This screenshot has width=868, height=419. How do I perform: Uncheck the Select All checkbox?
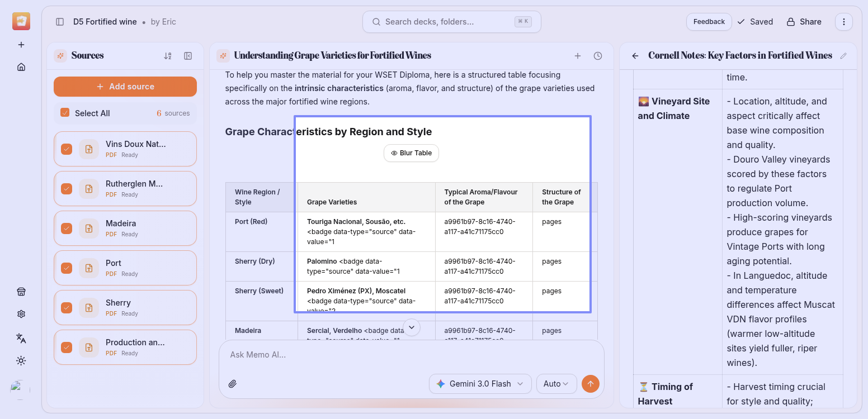point(65,113)
